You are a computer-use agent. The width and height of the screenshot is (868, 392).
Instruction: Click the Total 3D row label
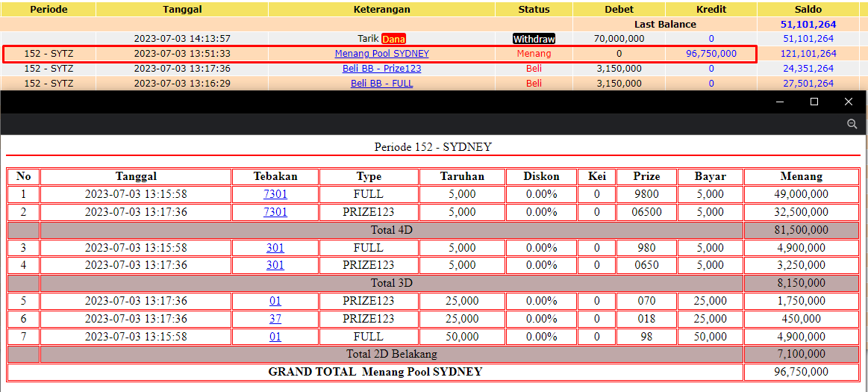tap(391, 283)
